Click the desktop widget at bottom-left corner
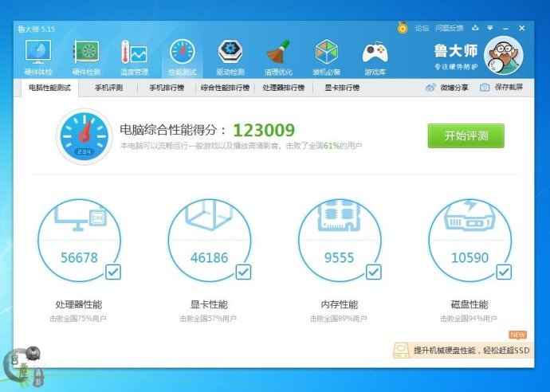The height and width of the screenshot is (392, 550). [23, 367]
